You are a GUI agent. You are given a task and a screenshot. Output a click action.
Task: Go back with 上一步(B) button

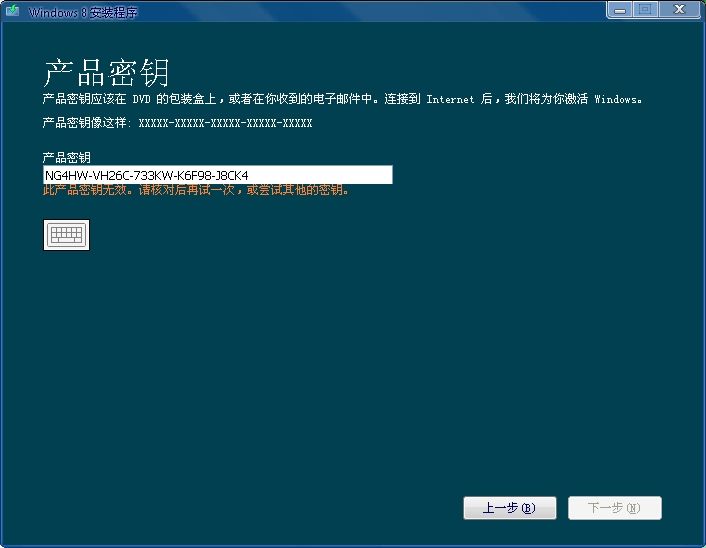[x=510, y=508]
